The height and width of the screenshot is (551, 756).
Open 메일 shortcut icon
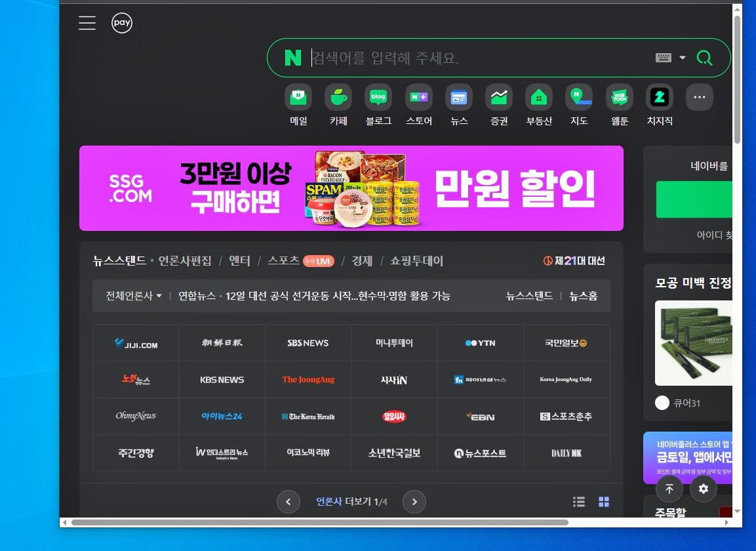[x=298, y=97]
